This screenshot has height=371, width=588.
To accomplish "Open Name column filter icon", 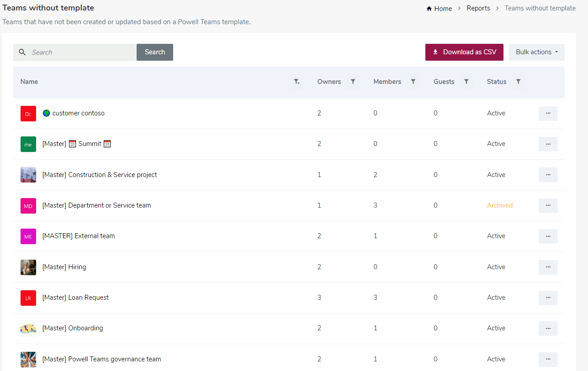I will tap(297, 82).
